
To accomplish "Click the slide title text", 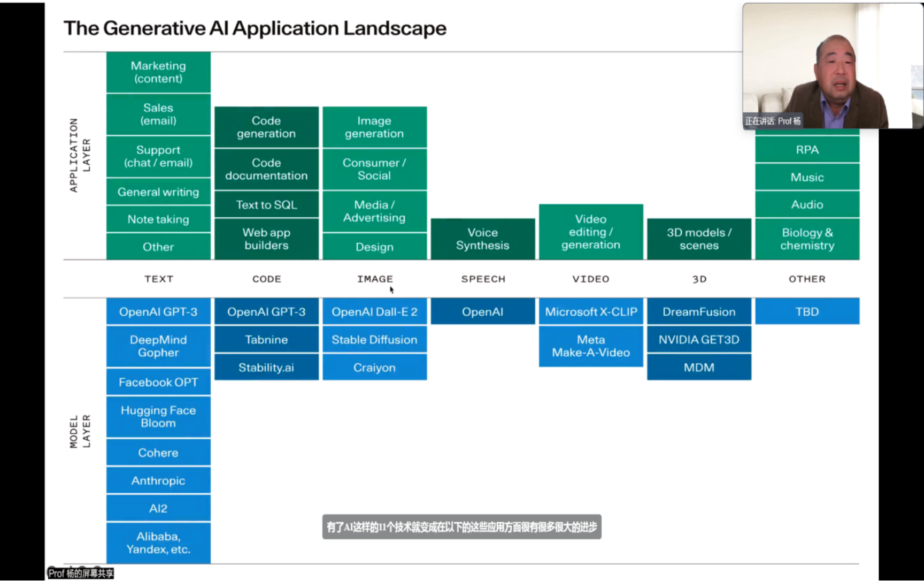I will coord(255,28).
